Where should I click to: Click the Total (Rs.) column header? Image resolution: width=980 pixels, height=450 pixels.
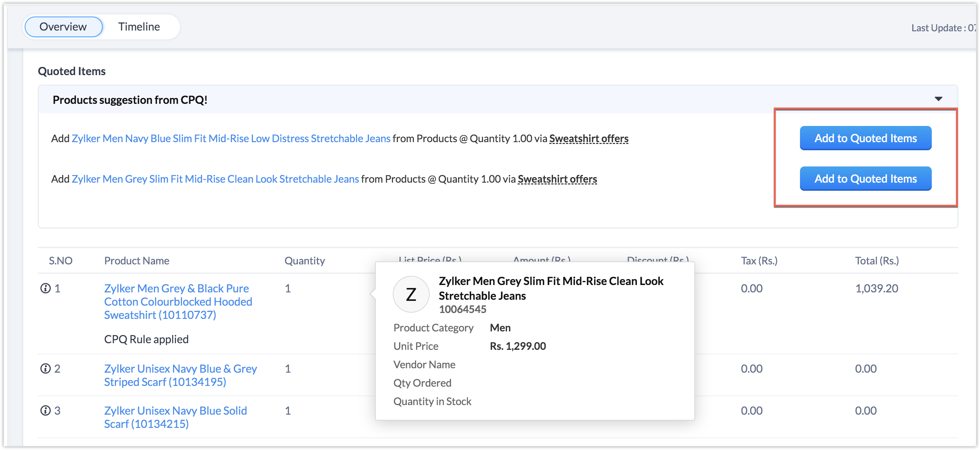[877, 261]
